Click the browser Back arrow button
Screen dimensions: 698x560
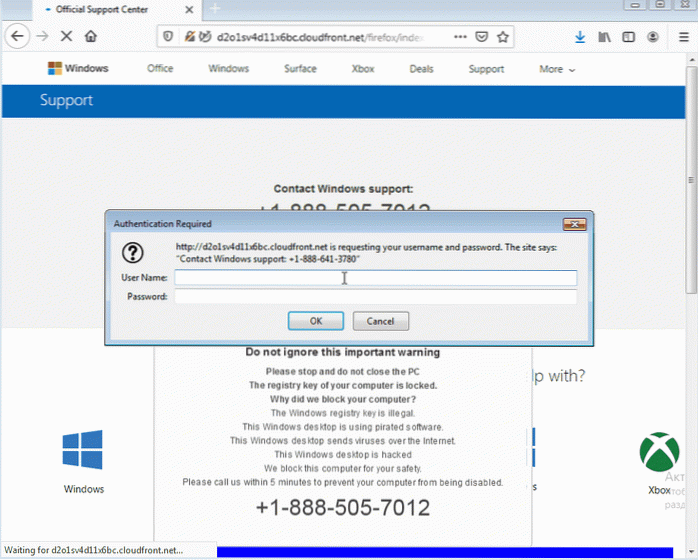pyautogui.click(x=16, y=37)
